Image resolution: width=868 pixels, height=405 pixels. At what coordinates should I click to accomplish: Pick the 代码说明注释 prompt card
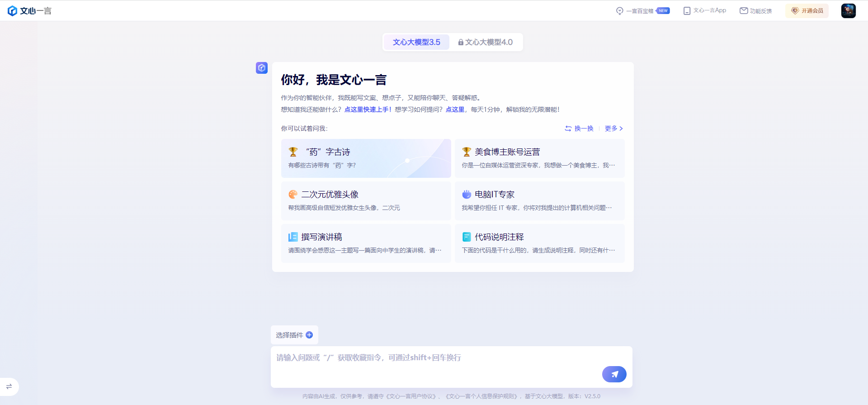[x=539, y=243]
